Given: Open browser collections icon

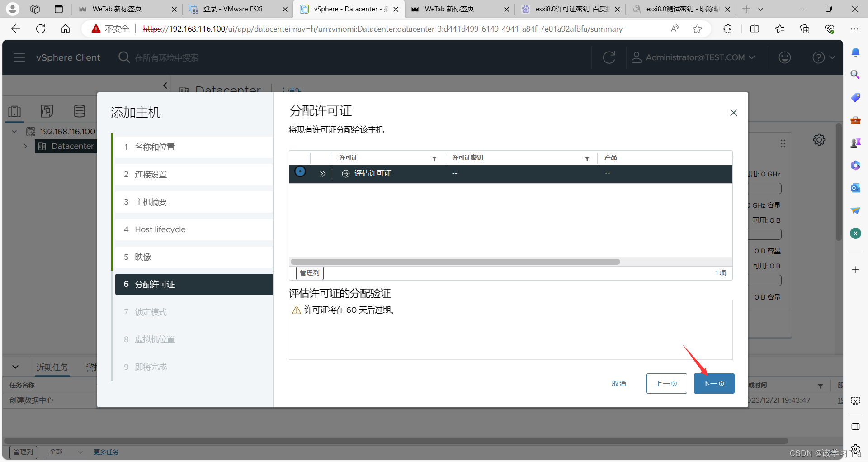Looking at the screenshot, I should 805,29.
